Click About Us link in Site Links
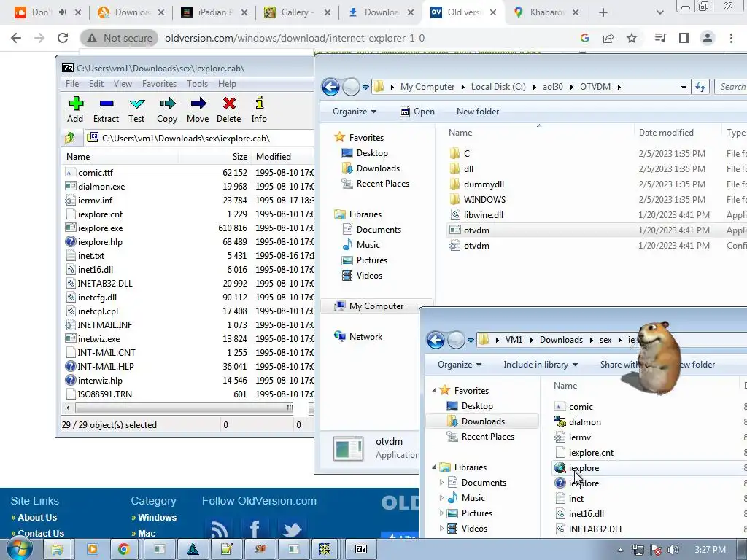Screen dimensions: 747x560 tap(36, 517)
